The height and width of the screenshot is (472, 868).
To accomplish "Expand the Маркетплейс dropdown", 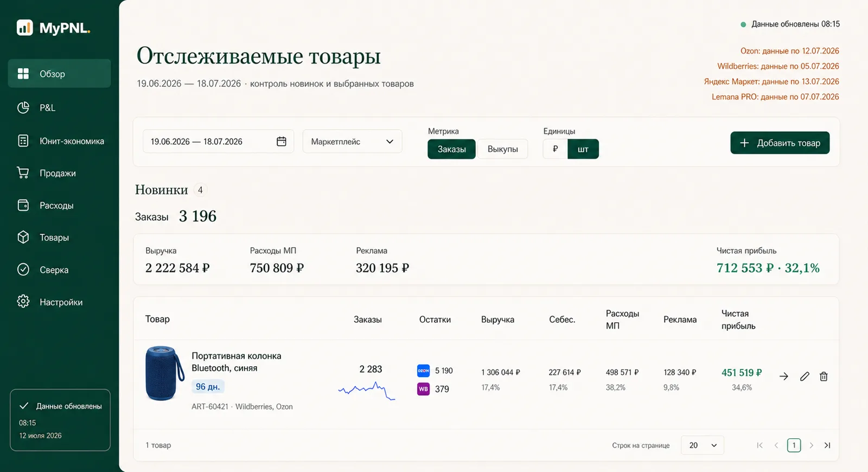I will coord(352,141).
